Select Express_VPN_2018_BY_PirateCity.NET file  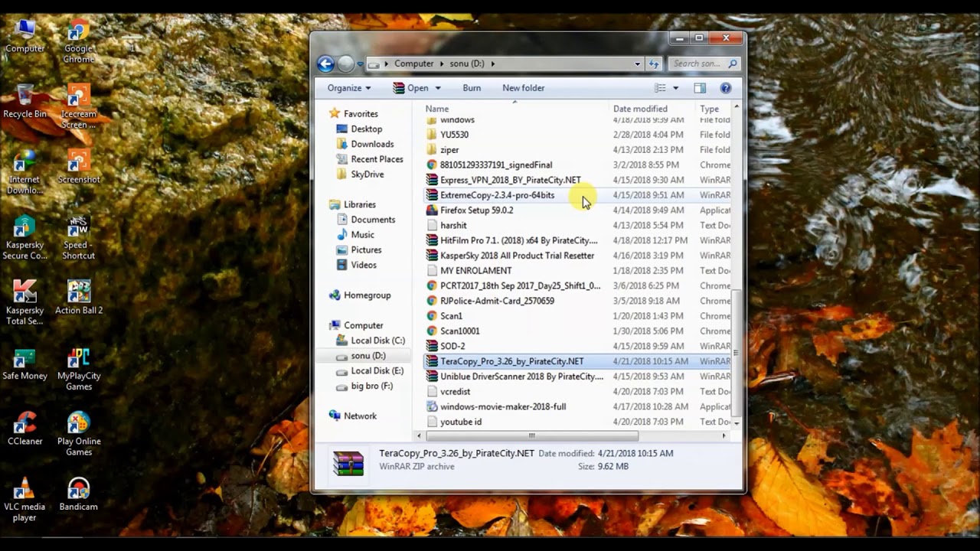pos(511,180)
